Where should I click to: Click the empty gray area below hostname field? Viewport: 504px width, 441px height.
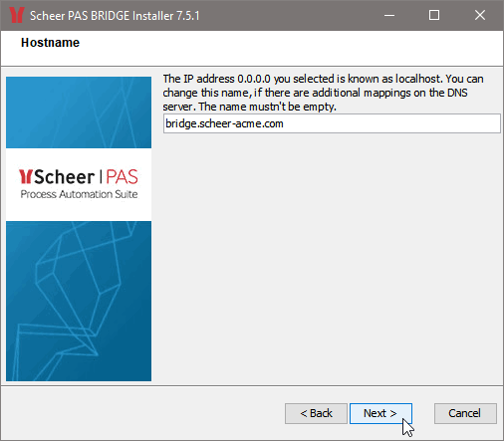[332, 259]
